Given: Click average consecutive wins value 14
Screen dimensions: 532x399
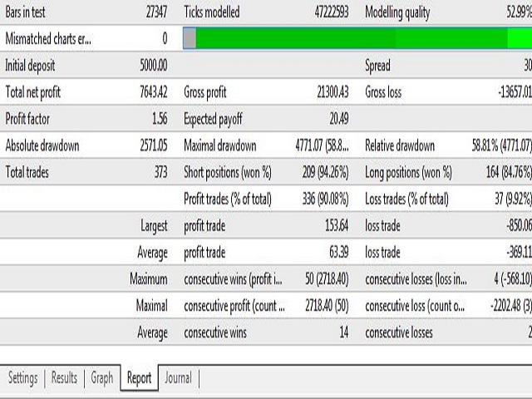Looking at the screenshot, I should [344, 332].
